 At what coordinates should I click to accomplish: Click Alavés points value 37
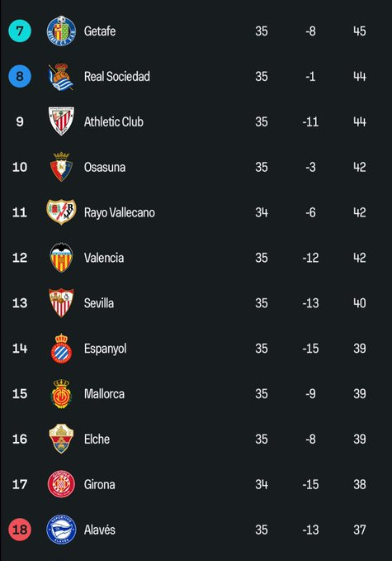click(360, 530)
